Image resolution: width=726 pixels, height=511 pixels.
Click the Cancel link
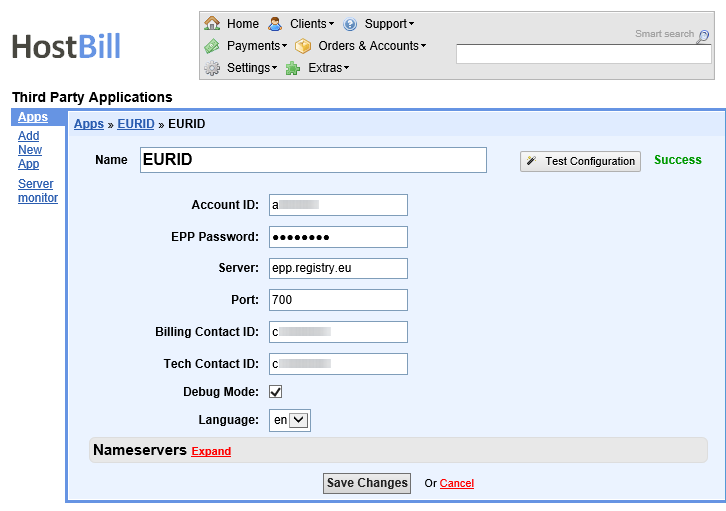(457, 483)
